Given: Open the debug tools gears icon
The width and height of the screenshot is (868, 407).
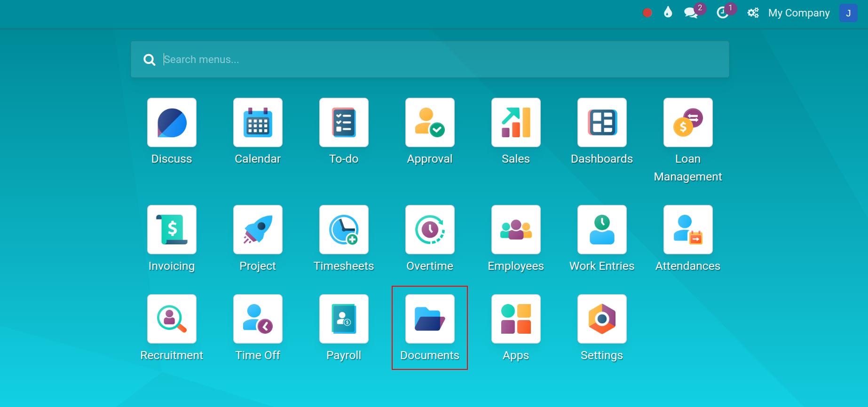Looking at the screenshot, I should (753, 13).
